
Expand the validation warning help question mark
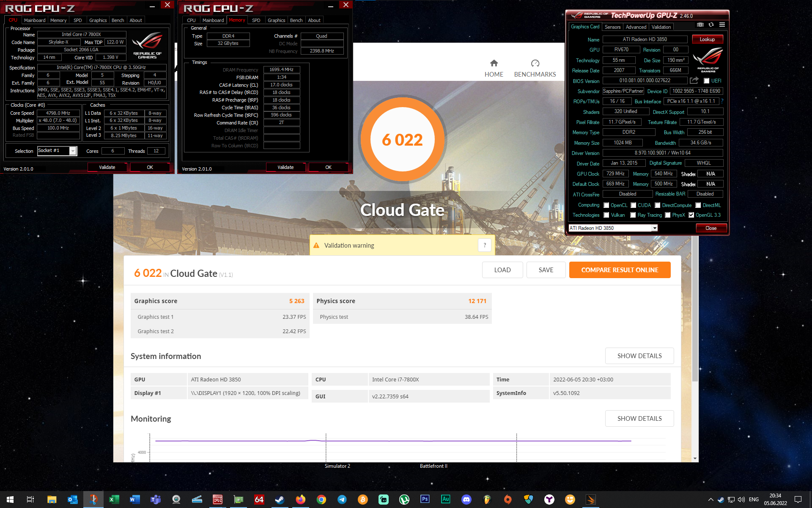tap(485, 245)
